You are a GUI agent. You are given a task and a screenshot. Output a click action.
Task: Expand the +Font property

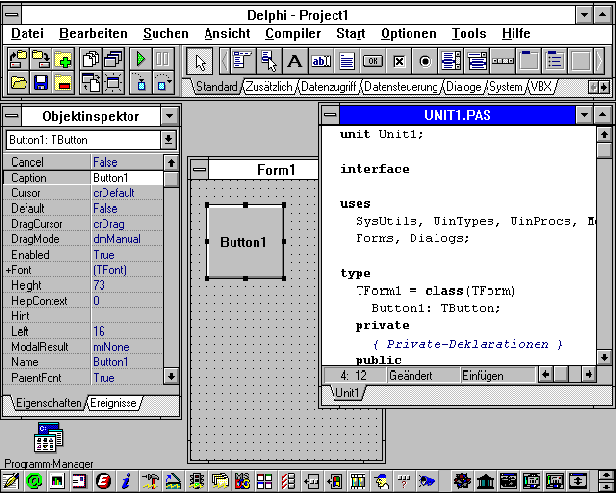pos(8,270)
